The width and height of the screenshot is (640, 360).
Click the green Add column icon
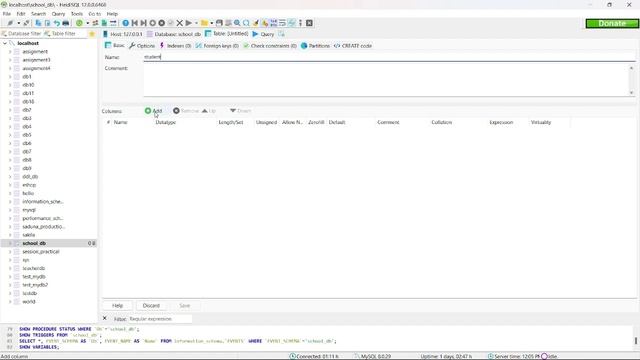(x=148, y=111)
